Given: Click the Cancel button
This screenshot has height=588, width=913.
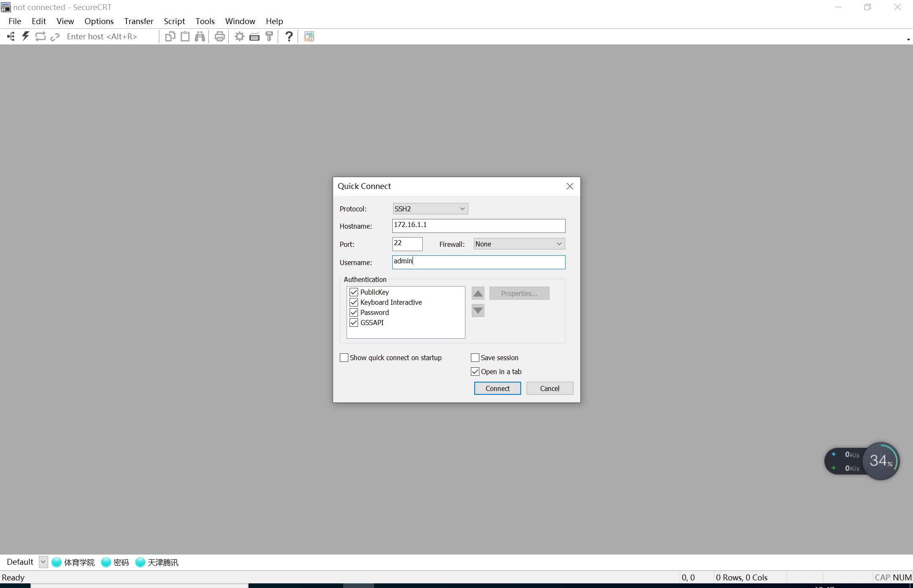Looking at the screenshot, I should [549, 388].
